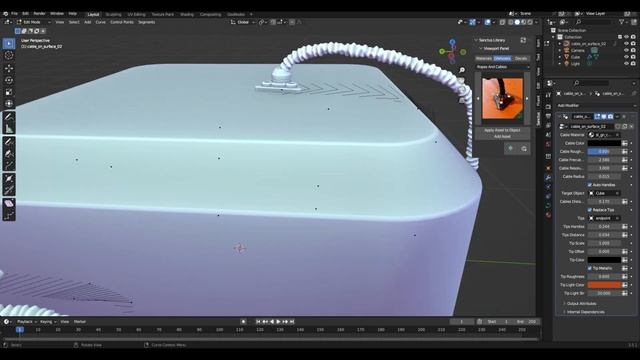Viewport: 640px width, 360px height.
Task: Open the Tips endpoint object dropdown
Action: pos(604,218)
